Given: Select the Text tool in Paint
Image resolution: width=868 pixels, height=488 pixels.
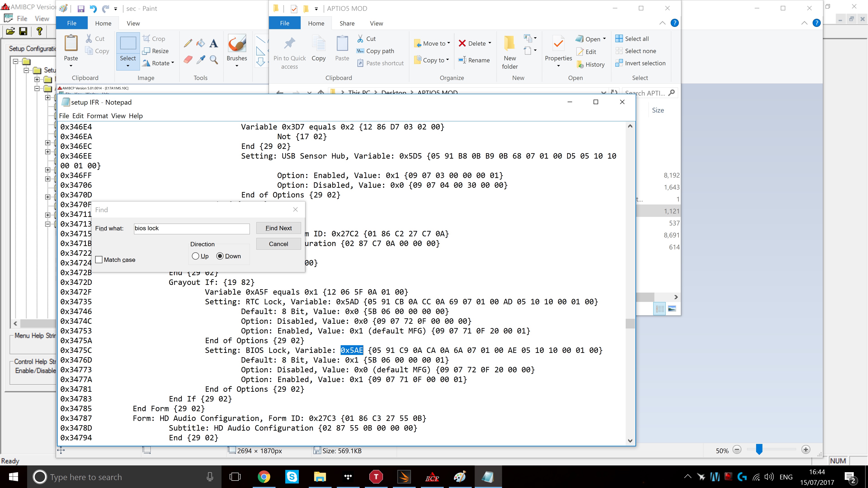Looking at the screenshot, I should pyautogui.click(x=214, y=43).
